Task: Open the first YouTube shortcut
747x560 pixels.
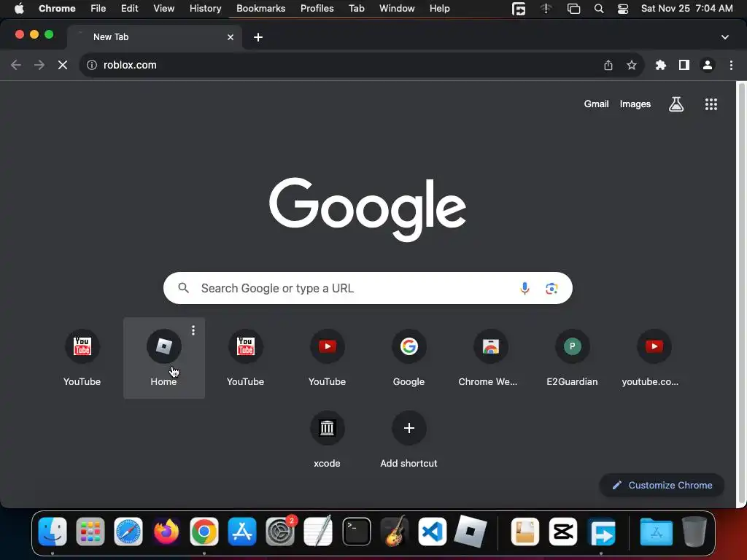Action: pyautogui.click(x=82, y=357)
